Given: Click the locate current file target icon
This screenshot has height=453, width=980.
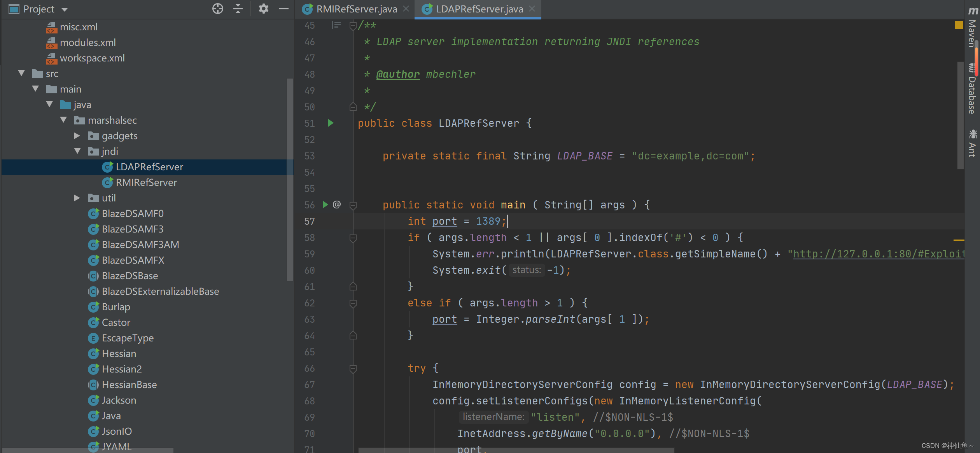Looking at the screenshot, I should (x=218, y=9).
